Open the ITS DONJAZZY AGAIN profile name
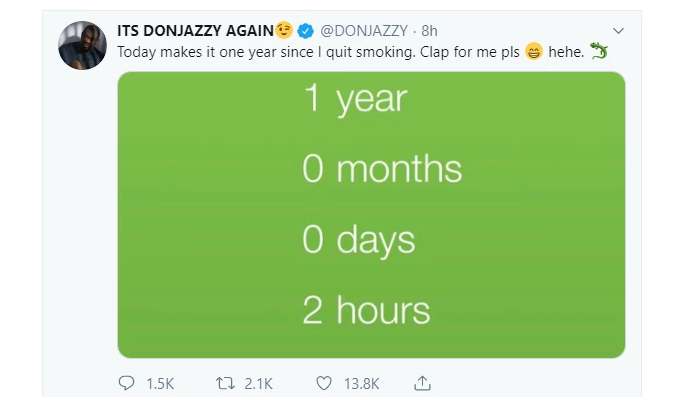The image size is (684, 397). click(195, 31)
